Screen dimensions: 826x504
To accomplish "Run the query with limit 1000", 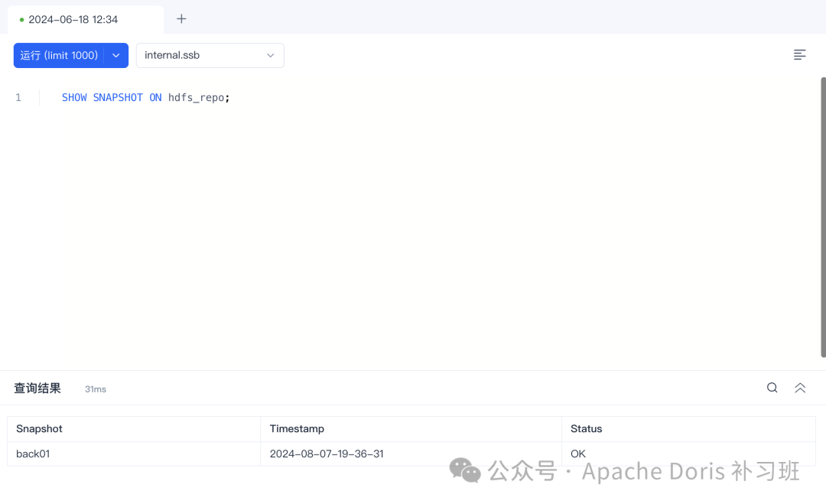I will (59, 55).
